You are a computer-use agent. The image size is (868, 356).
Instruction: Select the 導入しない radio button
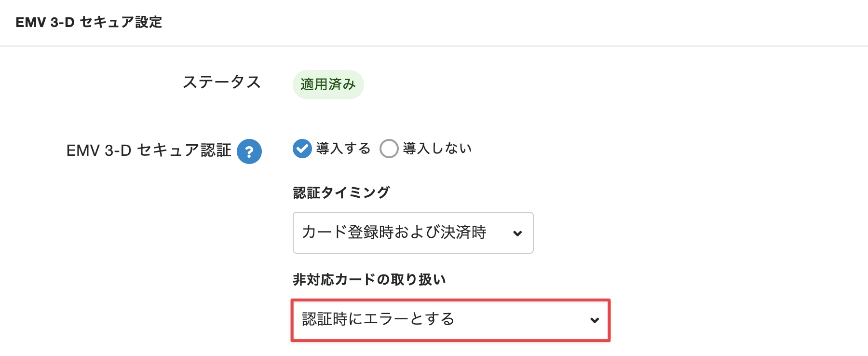click(x=389, y=149)
